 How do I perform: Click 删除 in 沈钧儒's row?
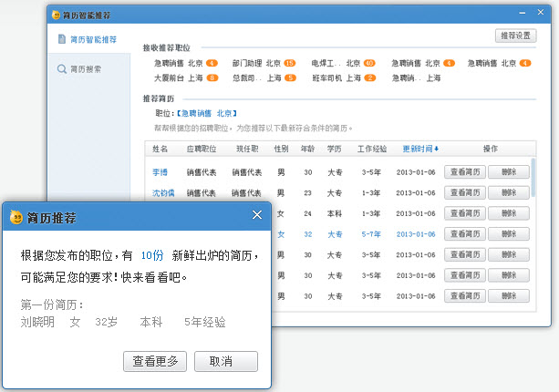click(x=508, y=192)
